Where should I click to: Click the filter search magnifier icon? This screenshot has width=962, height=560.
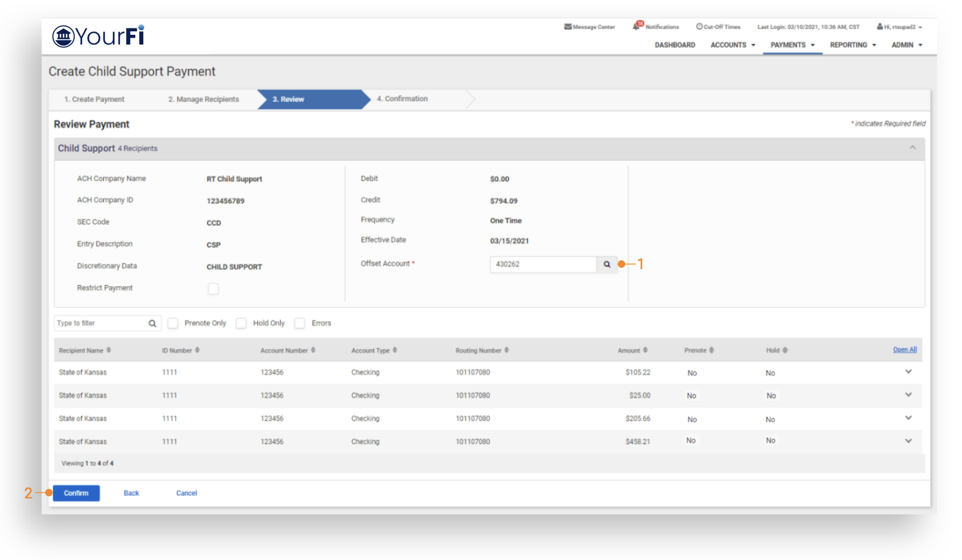pyautogui.click(x=152, y=323)
